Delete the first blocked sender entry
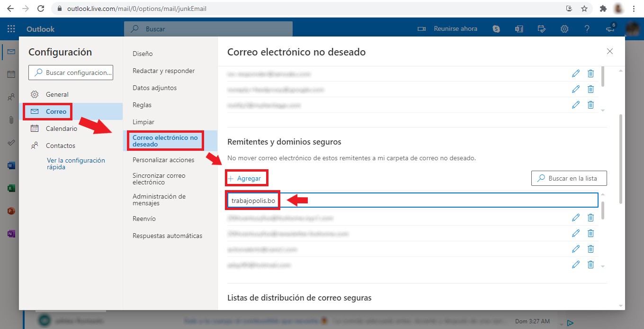The width and height of the screenshot is (644, 329). [590, 73]
